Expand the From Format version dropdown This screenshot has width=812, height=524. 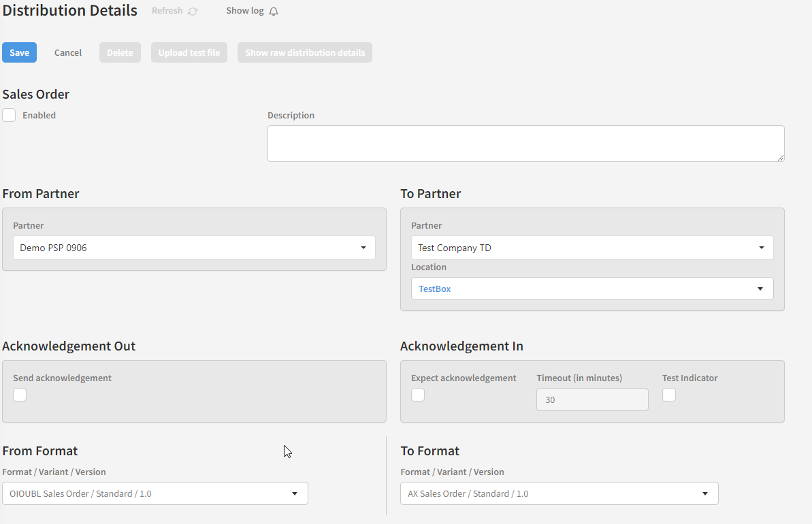155,493
